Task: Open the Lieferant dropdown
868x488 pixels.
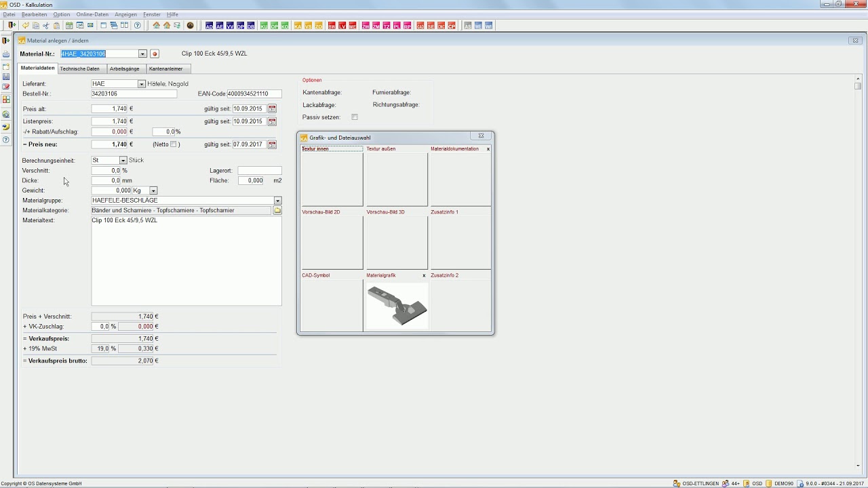Action: coord(141,84)
